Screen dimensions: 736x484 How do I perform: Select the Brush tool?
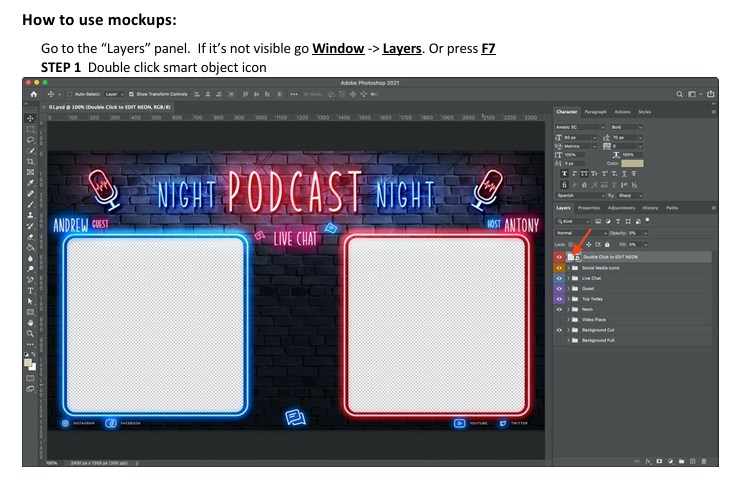(x=31, y=204)
